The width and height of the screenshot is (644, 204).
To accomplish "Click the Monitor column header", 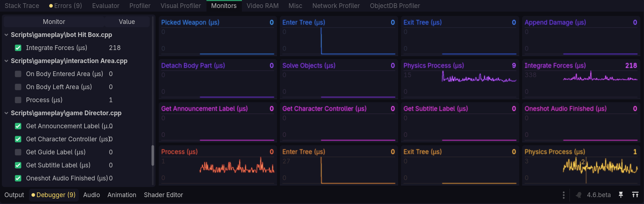I will 54,22.
